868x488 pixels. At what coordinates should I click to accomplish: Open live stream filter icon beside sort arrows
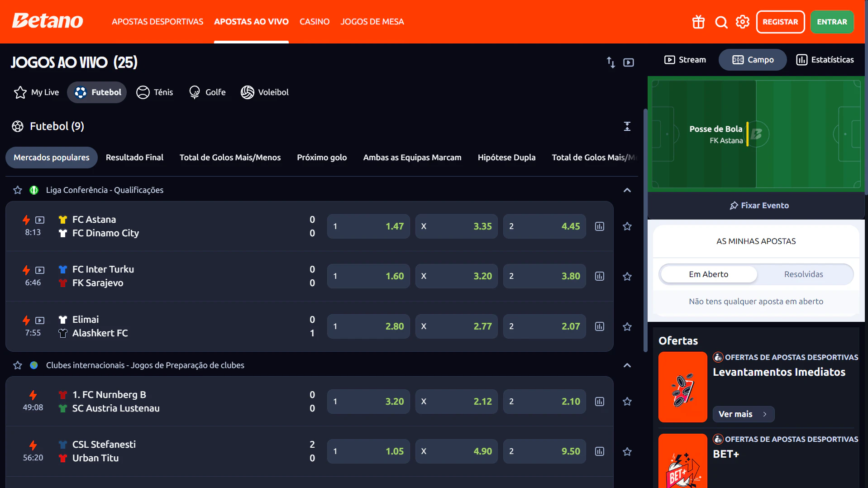pyautogui.click(x=629, y=62)
